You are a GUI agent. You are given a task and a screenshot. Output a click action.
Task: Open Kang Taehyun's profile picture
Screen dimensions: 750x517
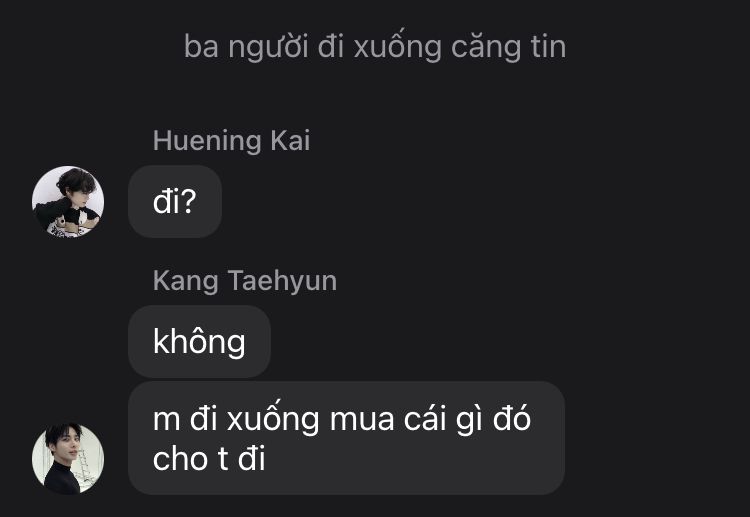(x=68, y=458)
